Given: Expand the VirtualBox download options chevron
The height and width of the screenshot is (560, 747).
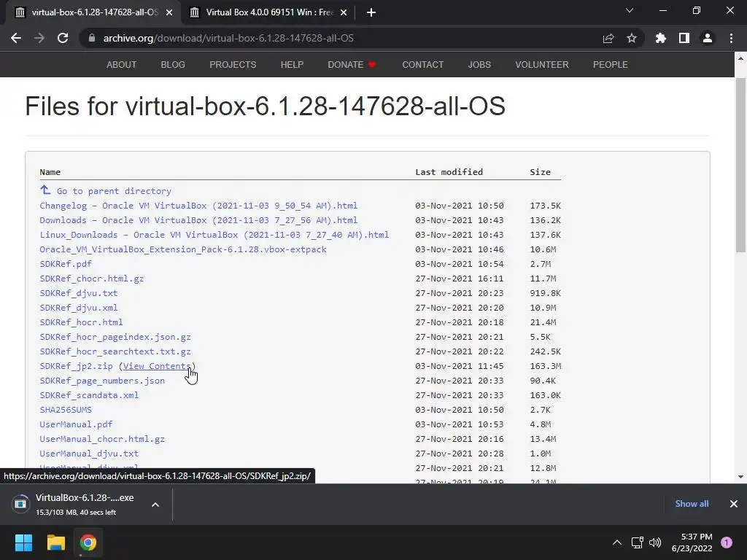Looking at the screenshot, I should coord(155,505).
